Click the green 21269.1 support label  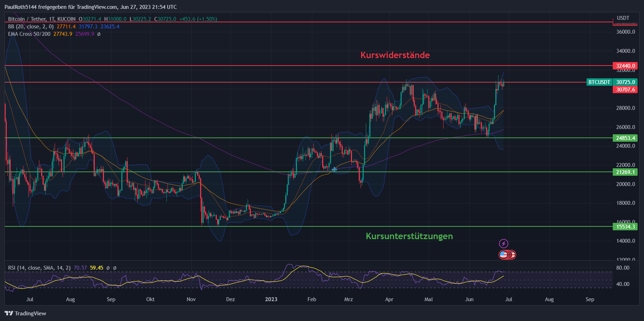pyautogui.click(x=625, y=172)
